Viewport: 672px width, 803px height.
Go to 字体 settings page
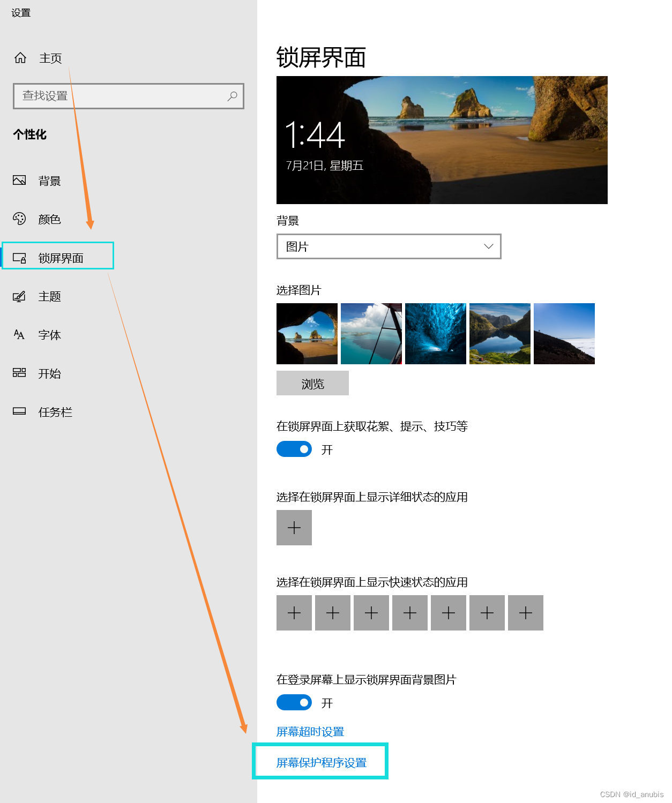[x=49, y=335]
